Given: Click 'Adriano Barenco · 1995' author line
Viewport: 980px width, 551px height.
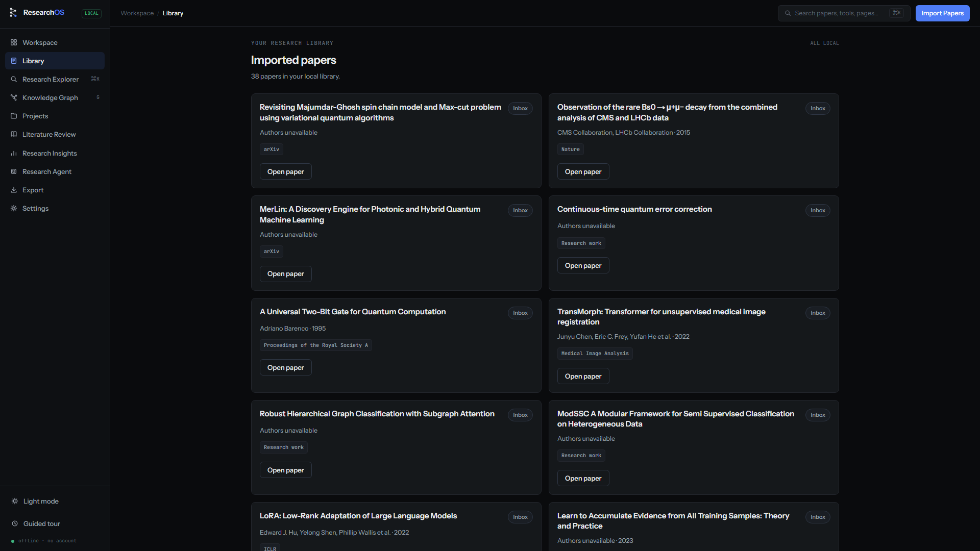Looking at the screenshot, I should (x=292, y=329).
